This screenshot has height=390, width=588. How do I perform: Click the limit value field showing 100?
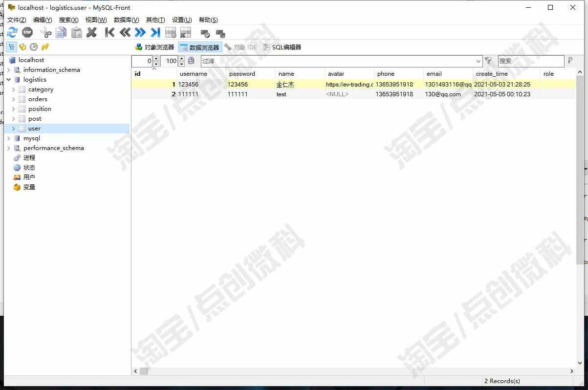coord(169,61)
